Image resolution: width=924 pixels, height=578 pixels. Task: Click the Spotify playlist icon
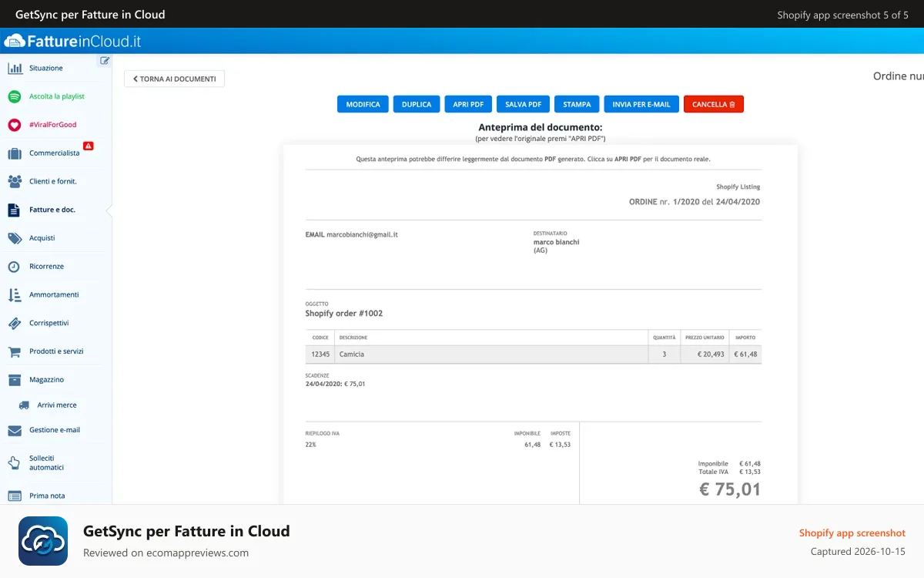14,96
